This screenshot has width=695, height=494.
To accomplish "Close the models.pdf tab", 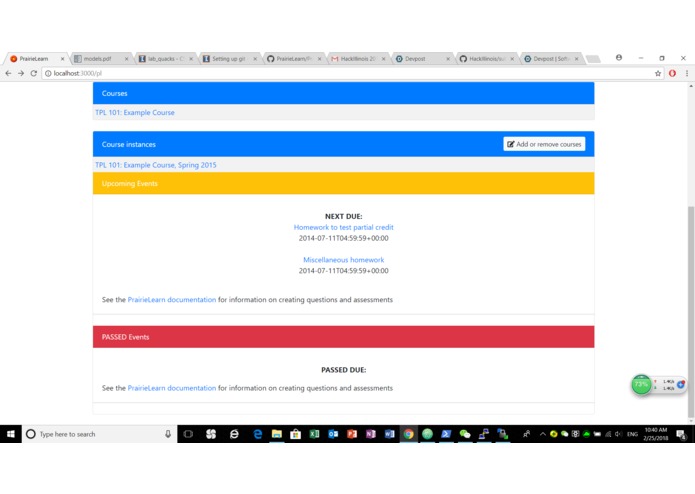I will [x=126, y=58].
